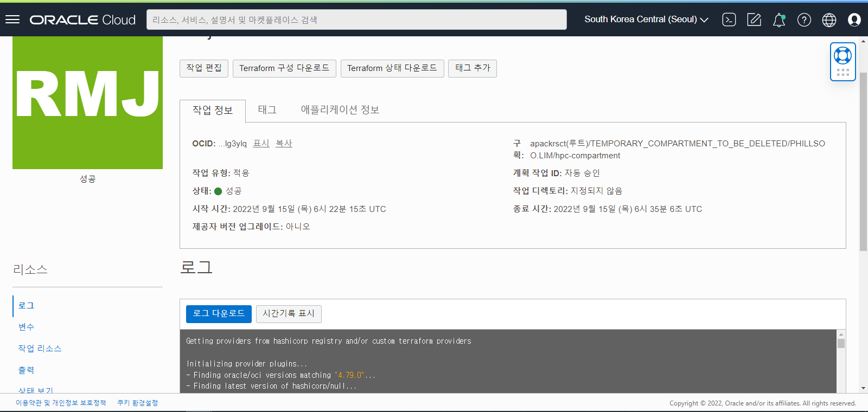
Task: Open Cloud Shell developer tools icon
Action: pyautogui.click(x=729, y=20)
